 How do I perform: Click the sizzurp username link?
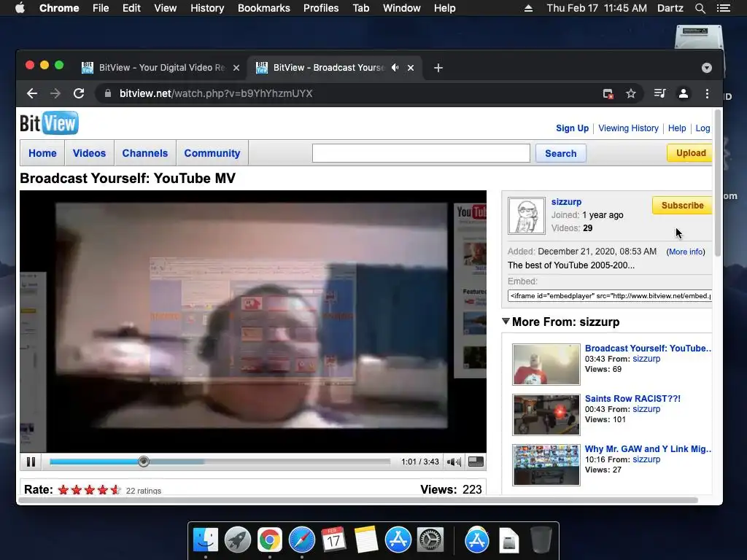[x=566, y=202]
